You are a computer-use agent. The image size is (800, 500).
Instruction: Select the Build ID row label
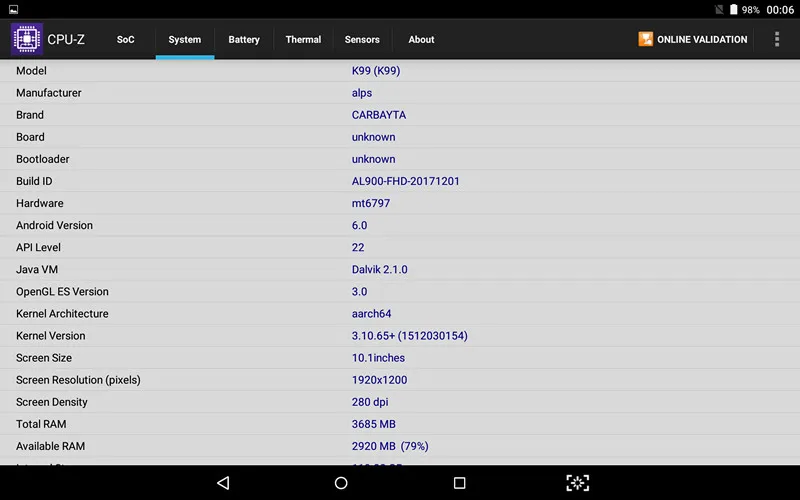point(34,181)
